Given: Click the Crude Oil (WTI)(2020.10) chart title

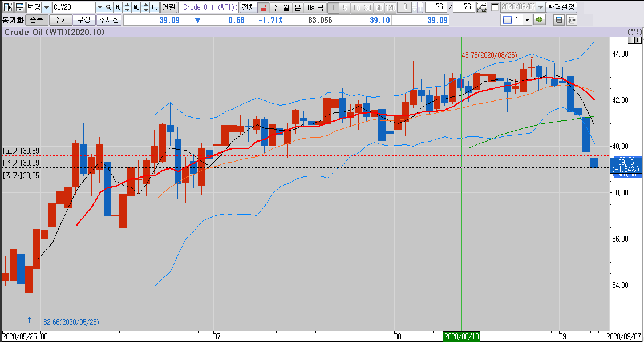Looking at the screenshot, I should click(x=54, y=31).
